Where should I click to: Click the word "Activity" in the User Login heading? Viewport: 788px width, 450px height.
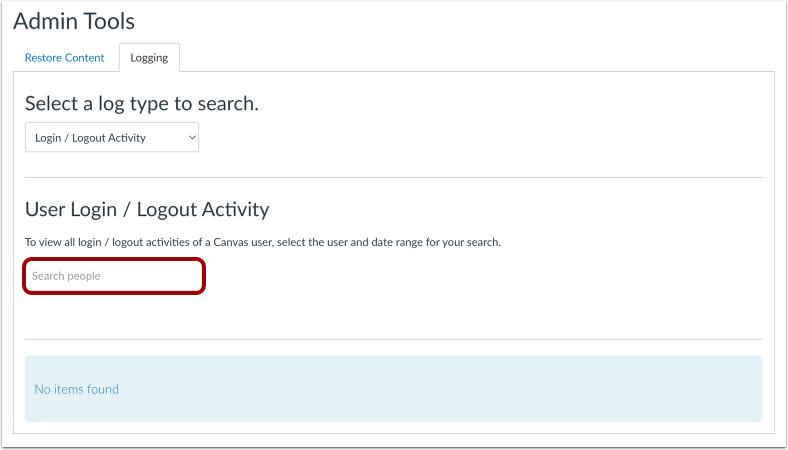[x=236, y=209]
